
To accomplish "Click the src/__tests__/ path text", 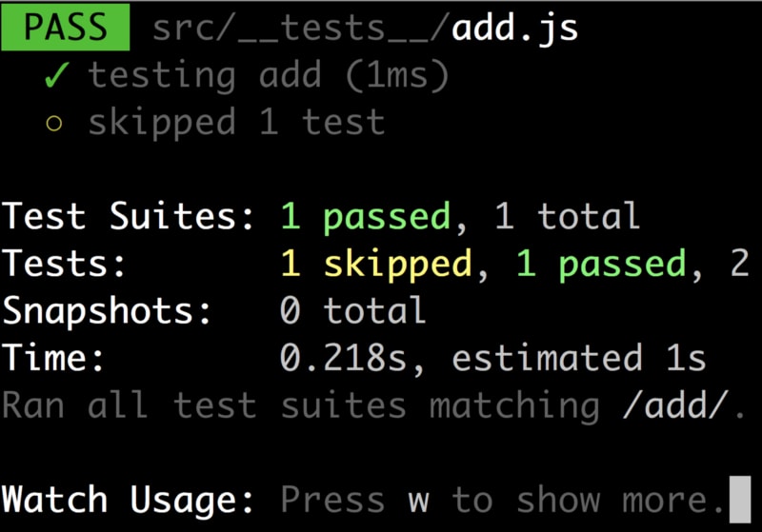I will (299, 29).
